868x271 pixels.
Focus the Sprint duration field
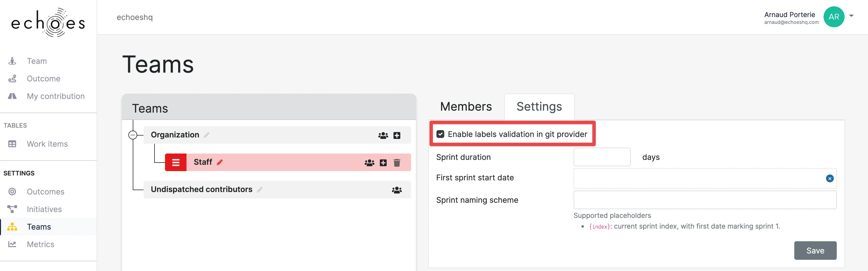pyautogui.click(x=602, y=157)
